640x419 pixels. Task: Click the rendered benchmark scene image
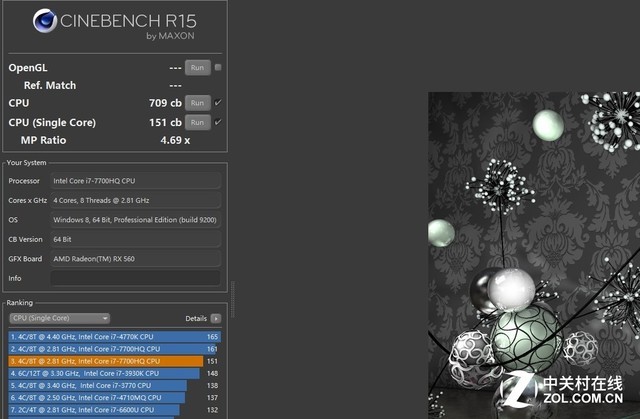tap(534, 255)
